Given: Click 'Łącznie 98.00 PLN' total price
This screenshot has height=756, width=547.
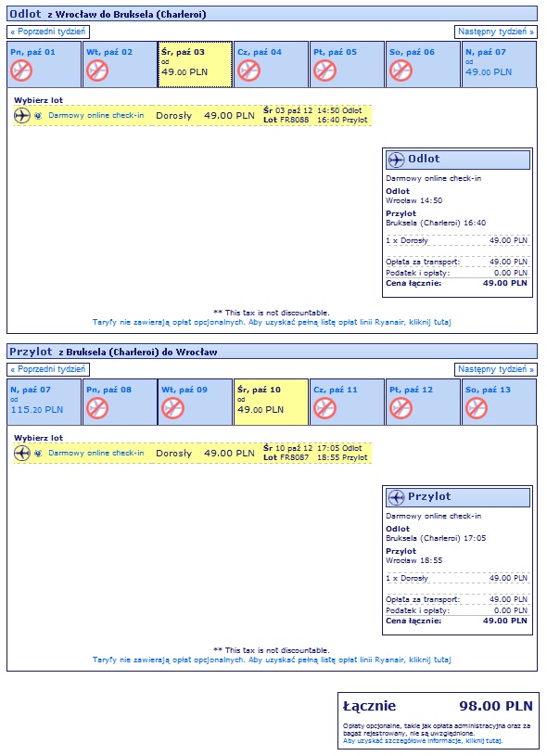Looking at the screenshot, I should pos(439,706).
